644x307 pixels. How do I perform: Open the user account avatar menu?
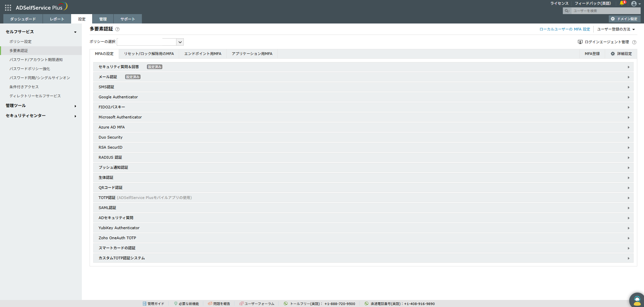pos(634,4)
